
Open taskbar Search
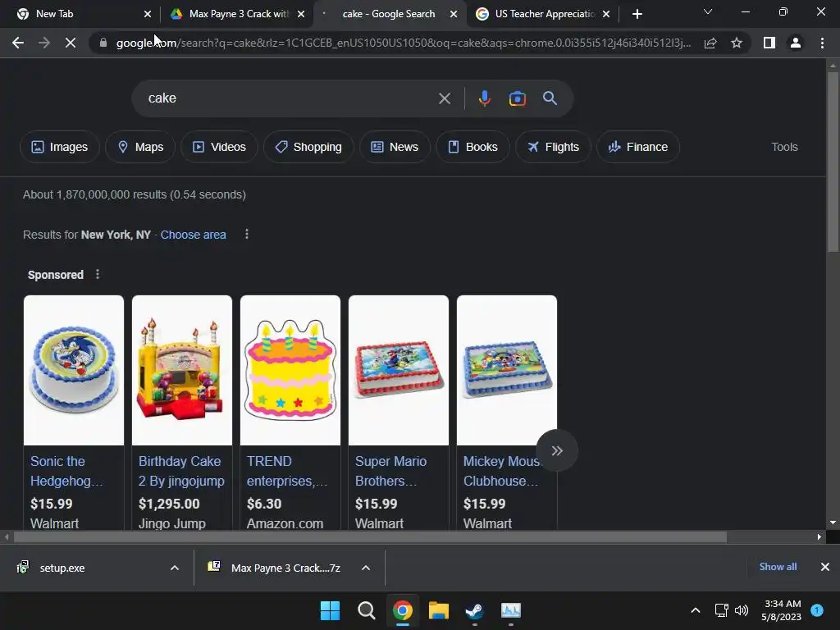click(367, 610)
